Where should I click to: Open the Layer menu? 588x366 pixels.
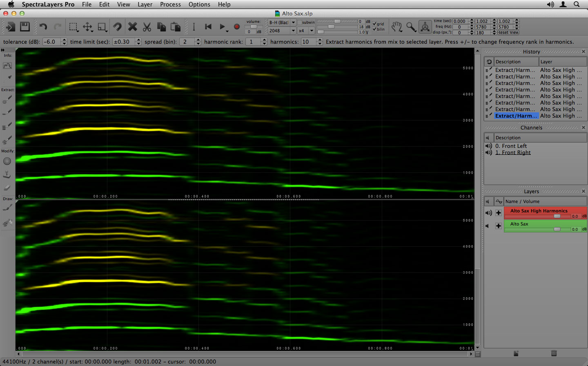point(145,4)
